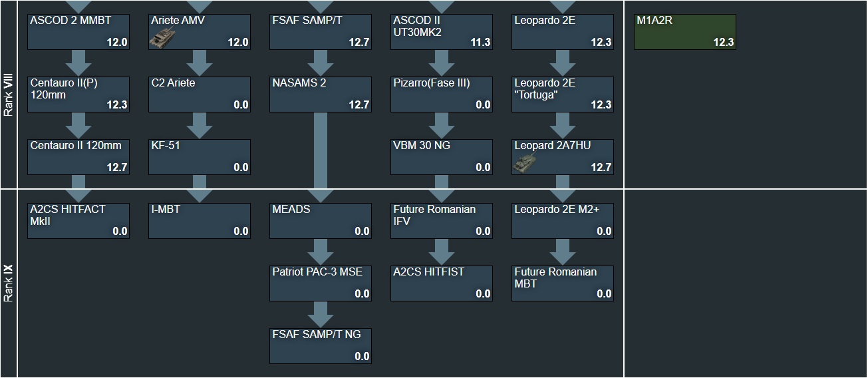Select the NASAMS 2 vehicle
868x378 pixels.
[x=321, y=94]
